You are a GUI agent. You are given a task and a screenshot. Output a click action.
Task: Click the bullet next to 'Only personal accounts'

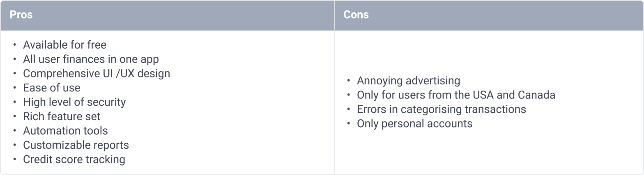(x=349, y=124)
